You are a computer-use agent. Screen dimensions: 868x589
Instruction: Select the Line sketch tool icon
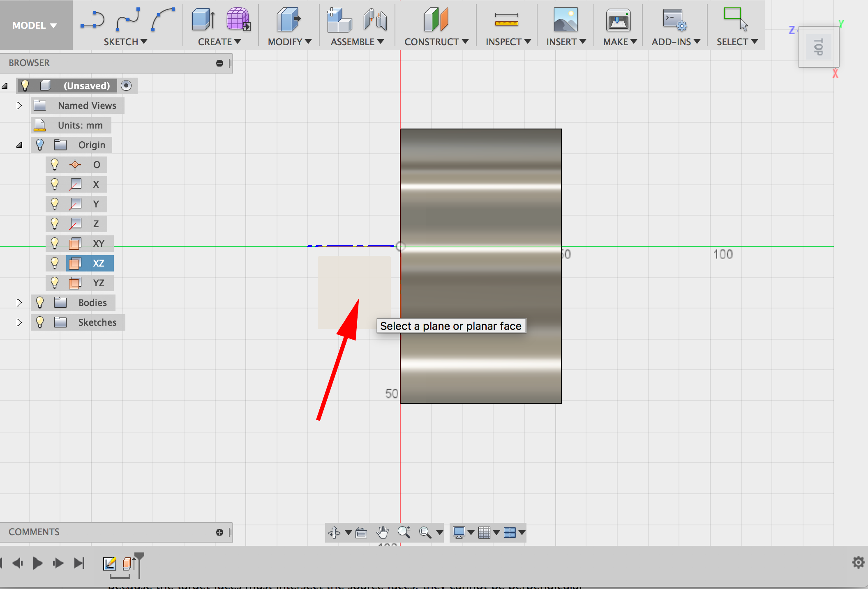tap(92, 20)
